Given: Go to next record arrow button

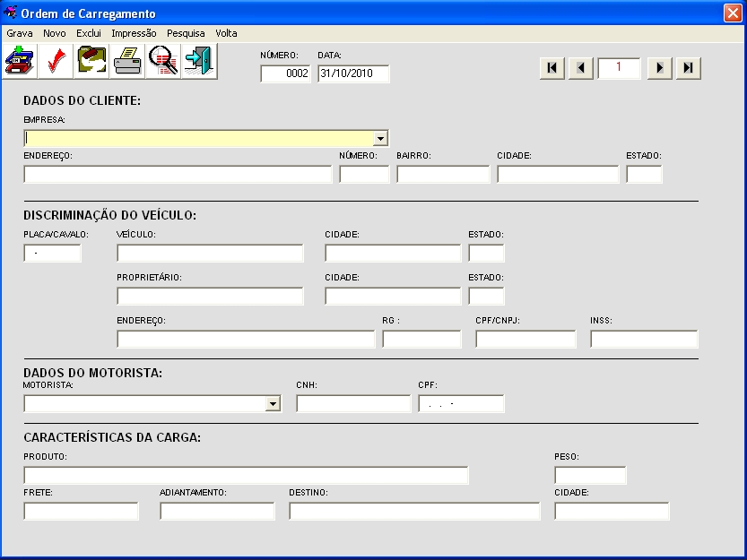Looking at the screenshot, I should click(660, 68).
